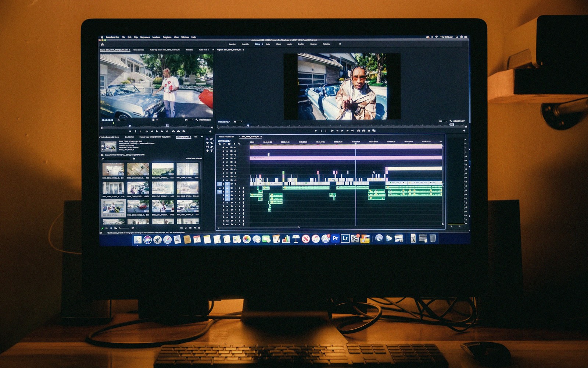Image resolution: width=588 pixels, height=368 pixels.
Task: Open the sort icons dropdown in Project panel
Action: pos(134,228)
